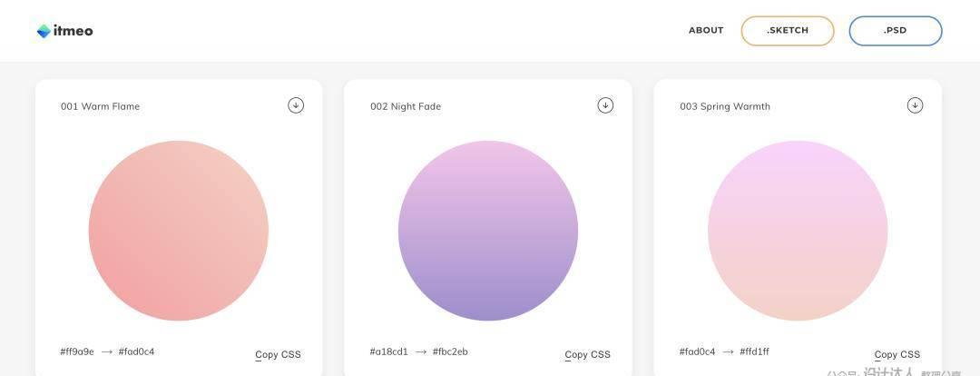Click the .PSD download button
This screenshot has height=376, width=980.
point(895,31)
